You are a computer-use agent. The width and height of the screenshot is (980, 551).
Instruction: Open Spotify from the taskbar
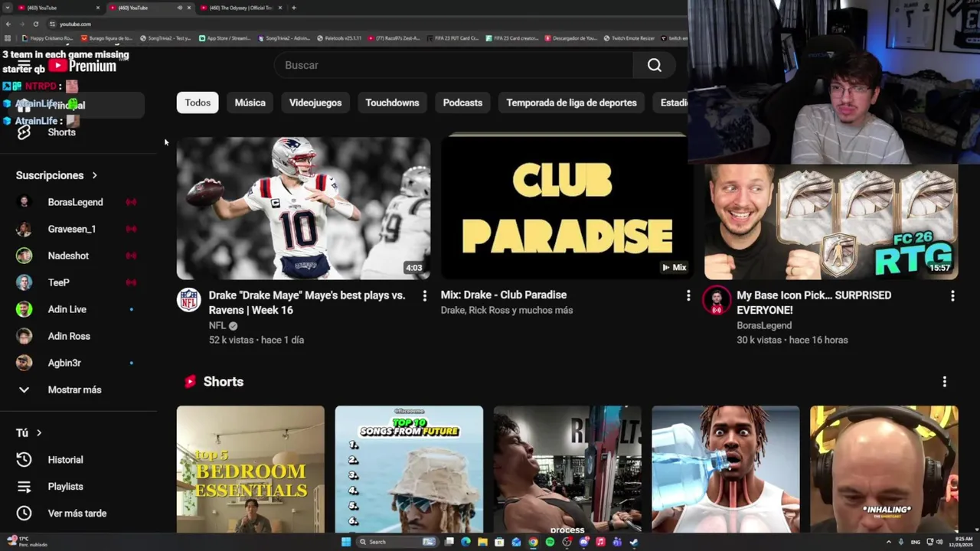point(550,542)
